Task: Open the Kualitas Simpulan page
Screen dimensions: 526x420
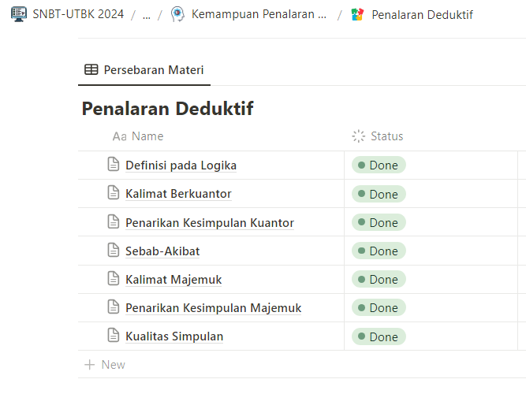Action: click(x=174, y=336)
